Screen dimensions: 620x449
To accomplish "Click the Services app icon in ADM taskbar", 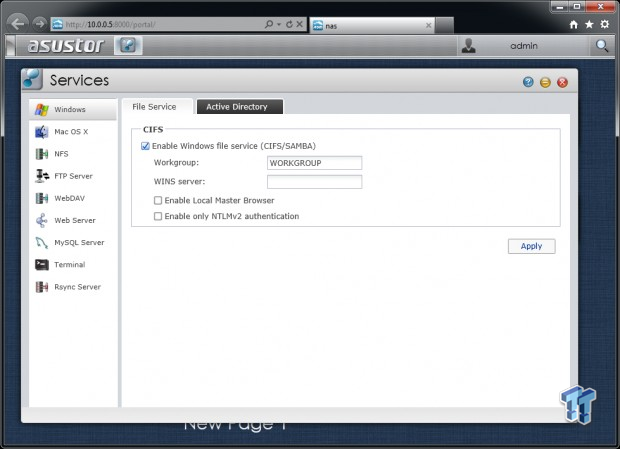I will [x=128, y=45].
